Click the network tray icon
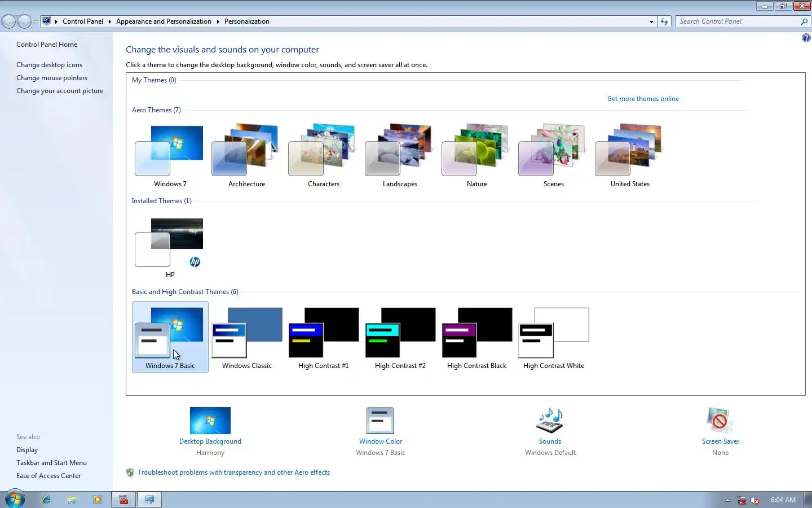812x508 pixels. [x=742, y=500]
